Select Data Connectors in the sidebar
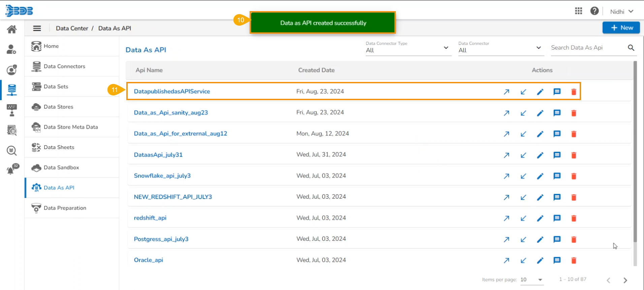The width and height of the screenshot is (644, 290). tap(64, 66)
